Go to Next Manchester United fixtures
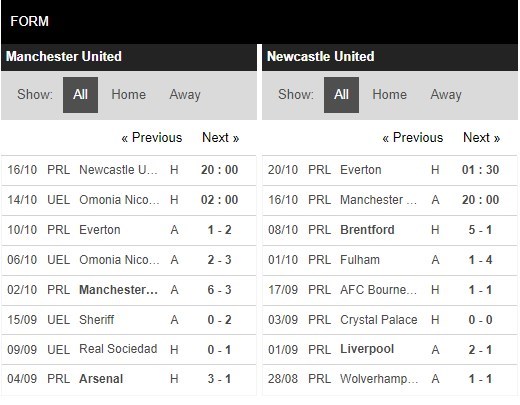This screenshot has width=520, height=405. click(x=221, y=137)
